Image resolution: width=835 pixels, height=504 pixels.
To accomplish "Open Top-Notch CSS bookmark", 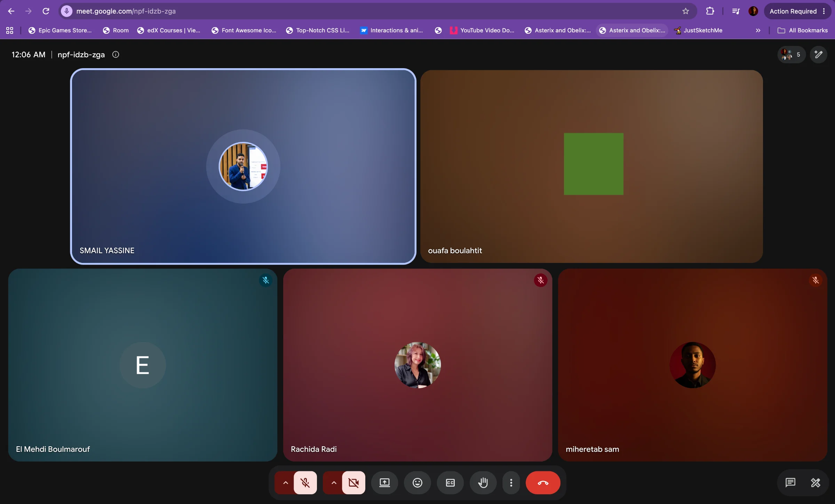I will (318, 30).
